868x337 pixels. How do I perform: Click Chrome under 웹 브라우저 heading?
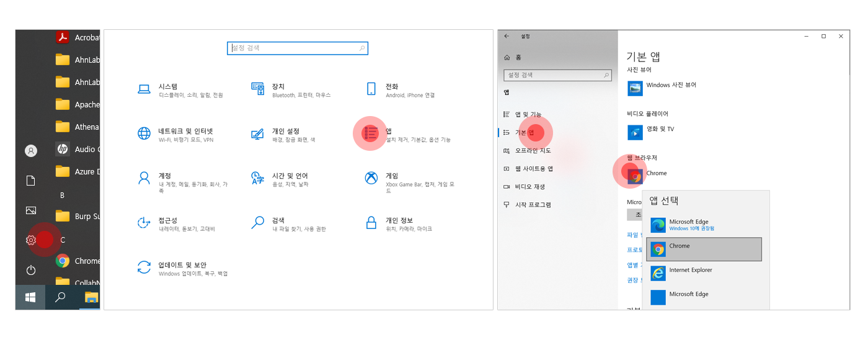click(647, 176)
